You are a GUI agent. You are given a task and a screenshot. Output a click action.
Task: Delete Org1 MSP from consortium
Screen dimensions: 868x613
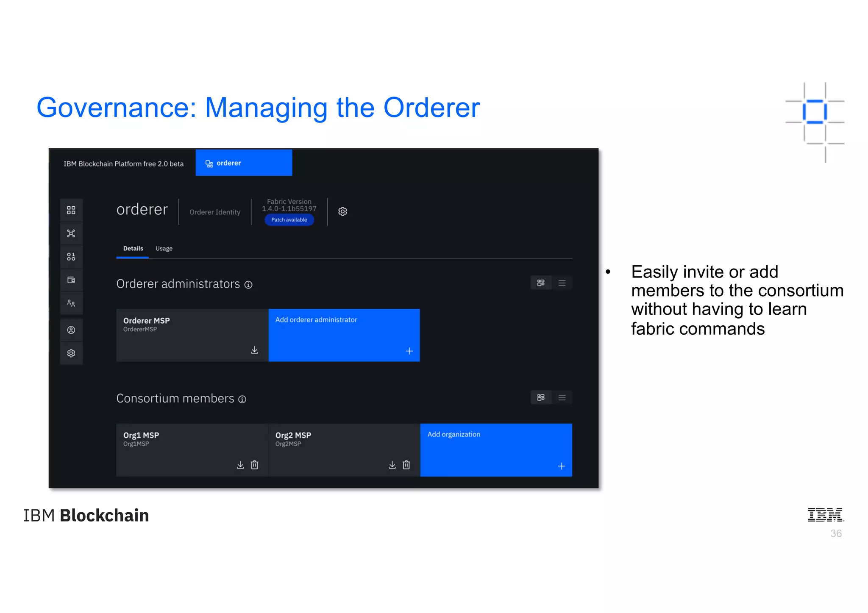point(254,465)
